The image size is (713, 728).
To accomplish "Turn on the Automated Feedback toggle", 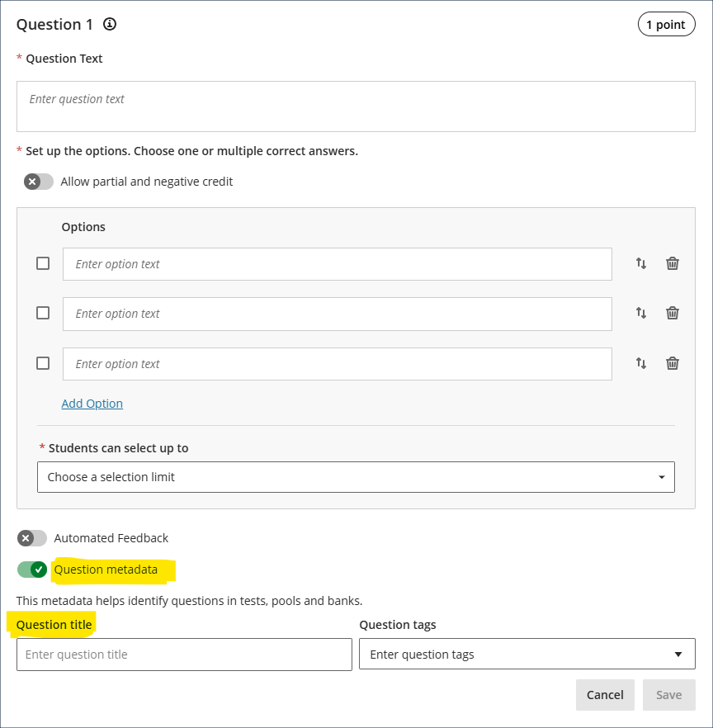I will pos(32,538).
